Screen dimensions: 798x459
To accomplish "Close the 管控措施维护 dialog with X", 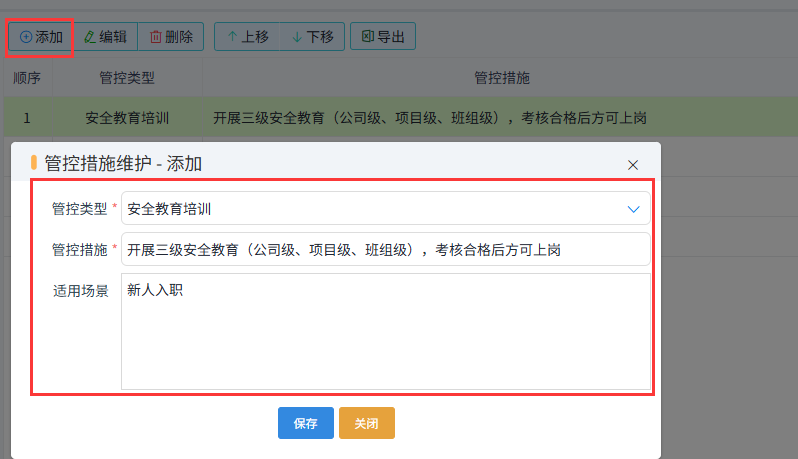I will pyautogui.click(x=633, y=165).
